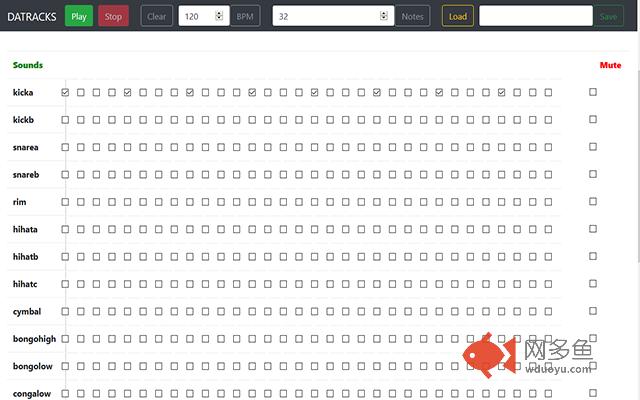
Task: Check the last kicka step checkbox
Action: click(548, 93)
